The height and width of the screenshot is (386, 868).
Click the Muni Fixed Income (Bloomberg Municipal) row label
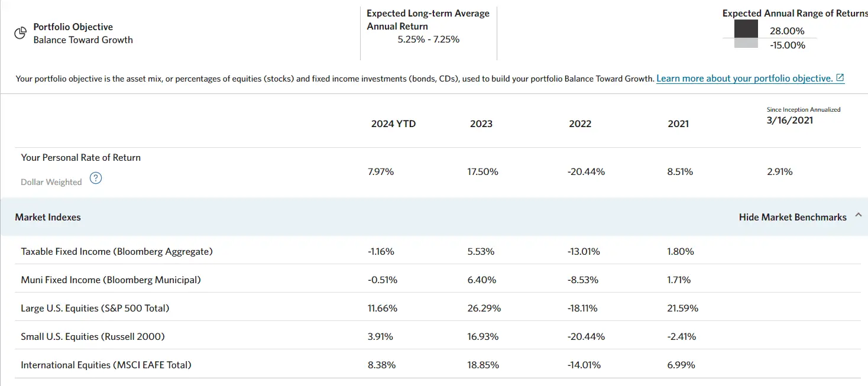coord(111,280)
